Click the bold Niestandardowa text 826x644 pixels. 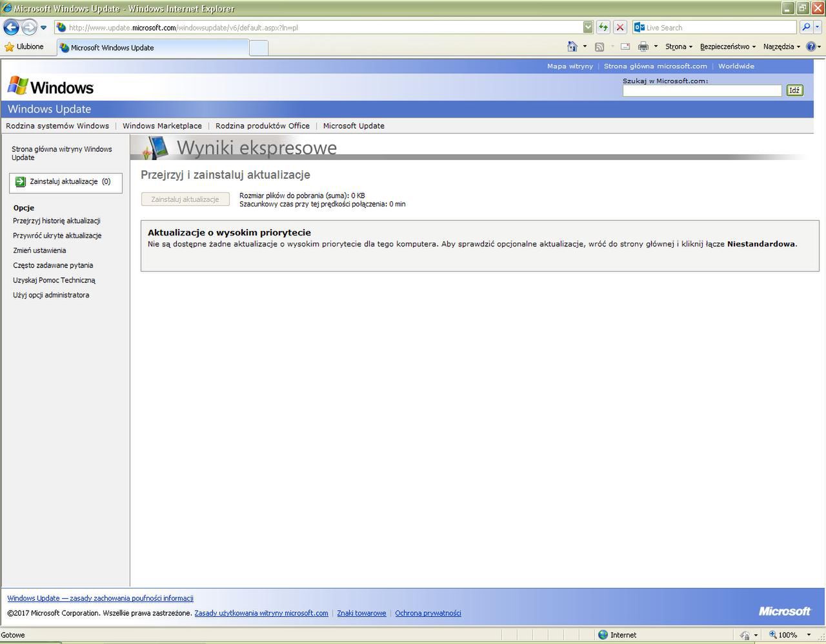click(x=761, y=244)
